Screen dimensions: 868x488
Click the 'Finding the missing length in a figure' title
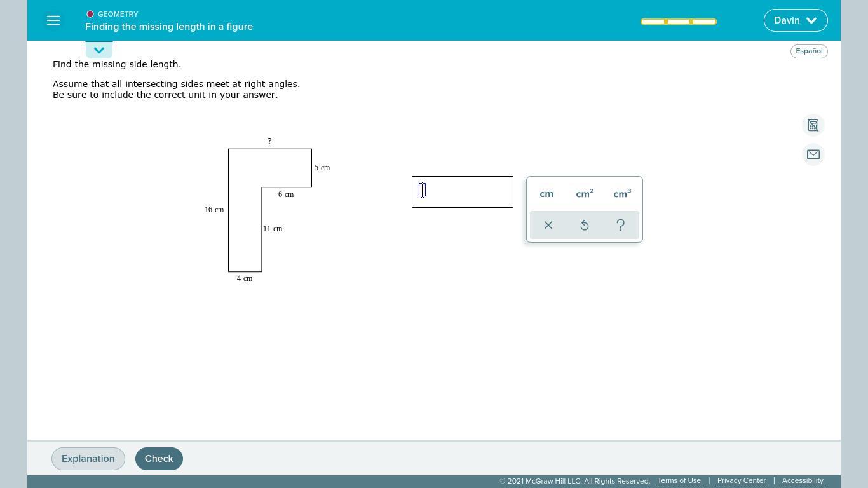pos(169,27)
